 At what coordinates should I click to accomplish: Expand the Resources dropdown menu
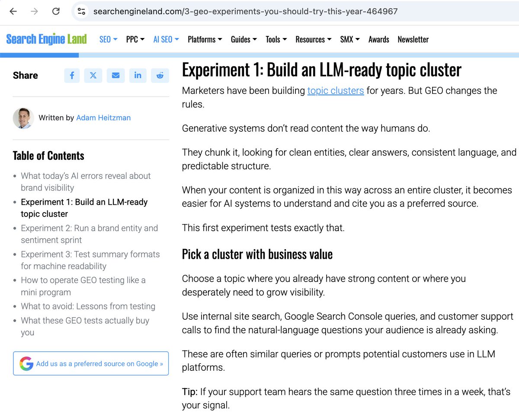(314, 39)
